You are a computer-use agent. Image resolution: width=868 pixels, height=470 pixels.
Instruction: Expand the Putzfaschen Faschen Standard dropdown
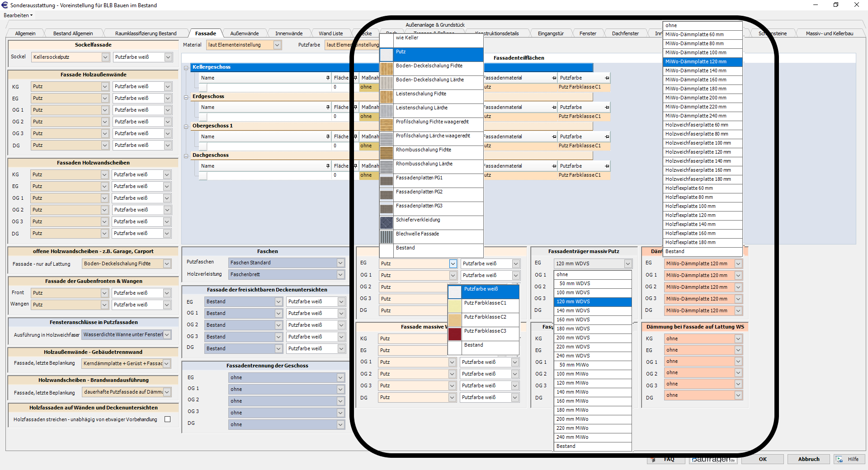click(x=340, y=263)
